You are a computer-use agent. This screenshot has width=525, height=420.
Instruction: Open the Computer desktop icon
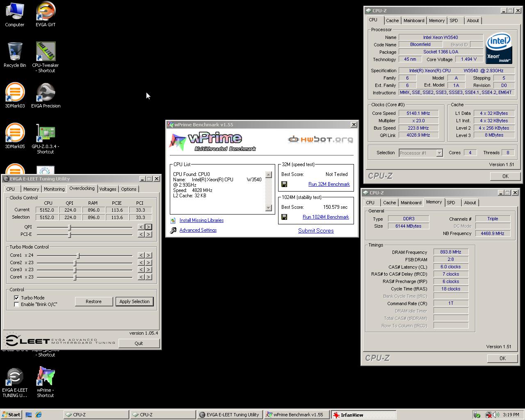click(x=14, y=15)
